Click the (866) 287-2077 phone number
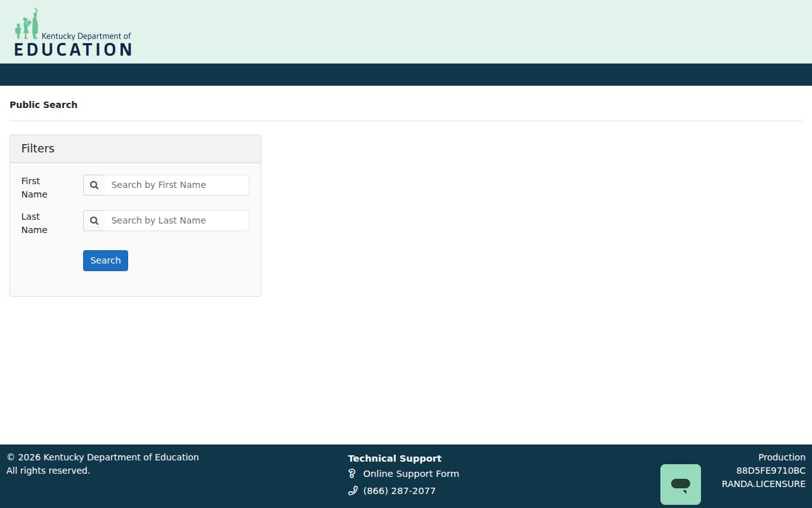The height and width of the screenshot is (508, 812). (x=399, y=491)
